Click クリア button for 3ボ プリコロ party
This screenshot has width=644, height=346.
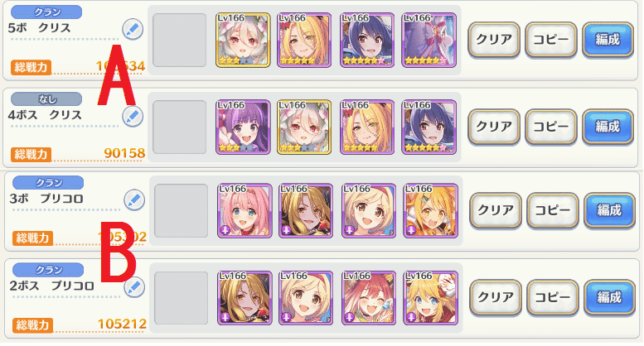tap(496, 210)
